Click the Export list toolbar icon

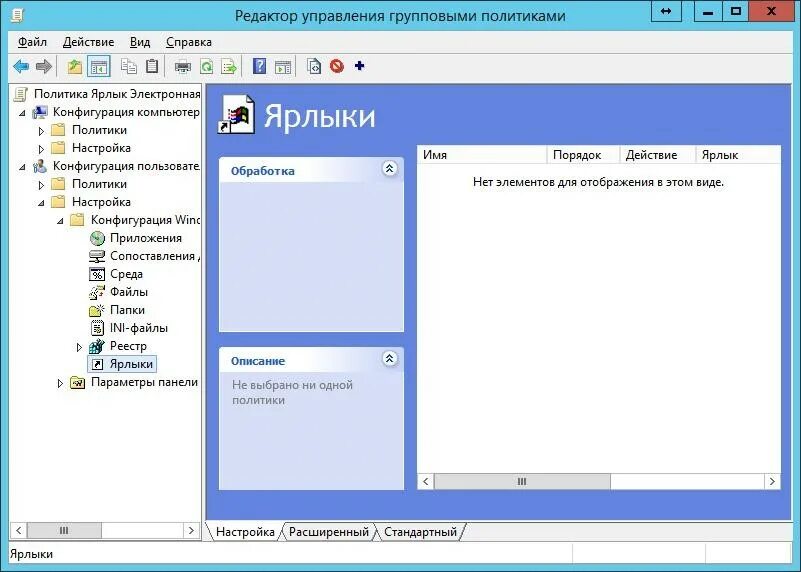tap(229, 66)
